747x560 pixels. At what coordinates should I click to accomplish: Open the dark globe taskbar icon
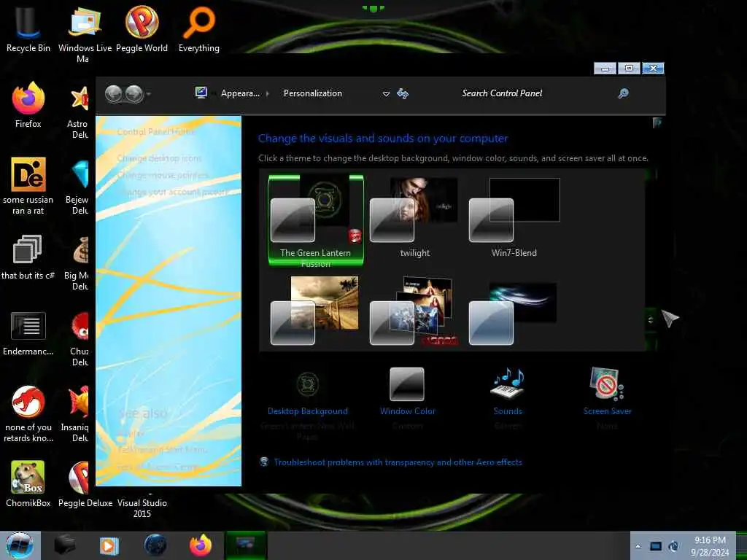tap(155, 545)
